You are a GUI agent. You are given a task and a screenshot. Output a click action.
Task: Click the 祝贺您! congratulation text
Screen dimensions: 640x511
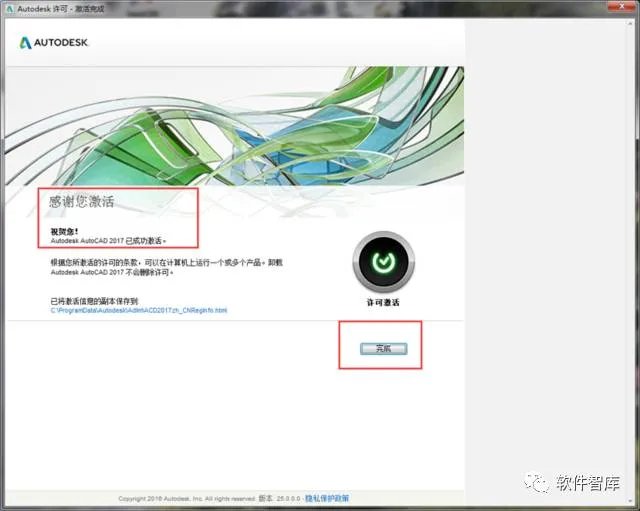click(x=64, y=231)
